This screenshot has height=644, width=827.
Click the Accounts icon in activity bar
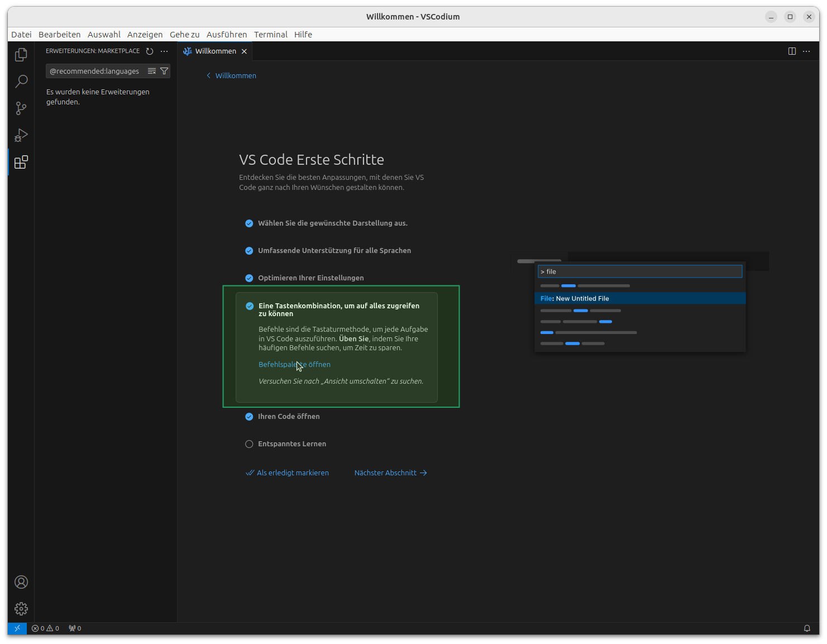(x=21, y=582)
